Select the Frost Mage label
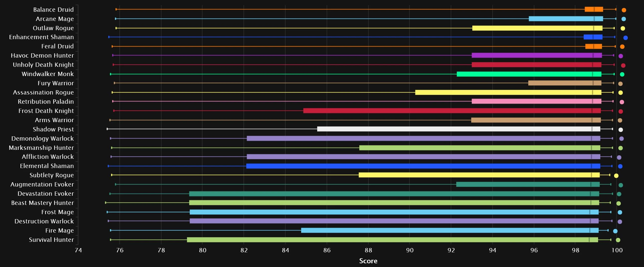The height and width of the screenshot is (267, 644). [58, 212]
